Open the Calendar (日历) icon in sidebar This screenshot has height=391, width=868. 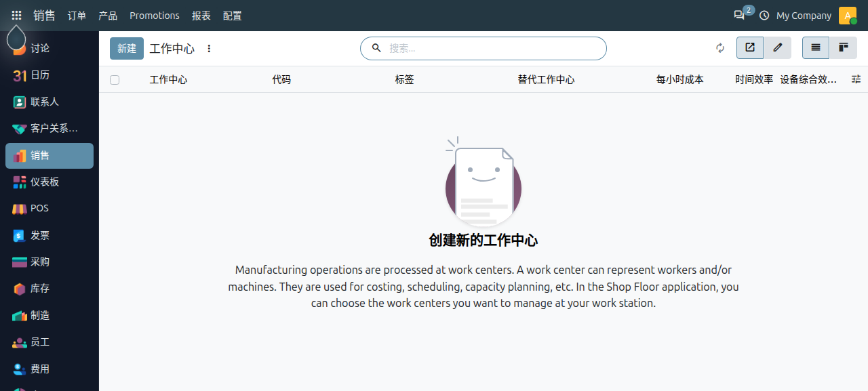pyautogui.click(x=20, y=75)
